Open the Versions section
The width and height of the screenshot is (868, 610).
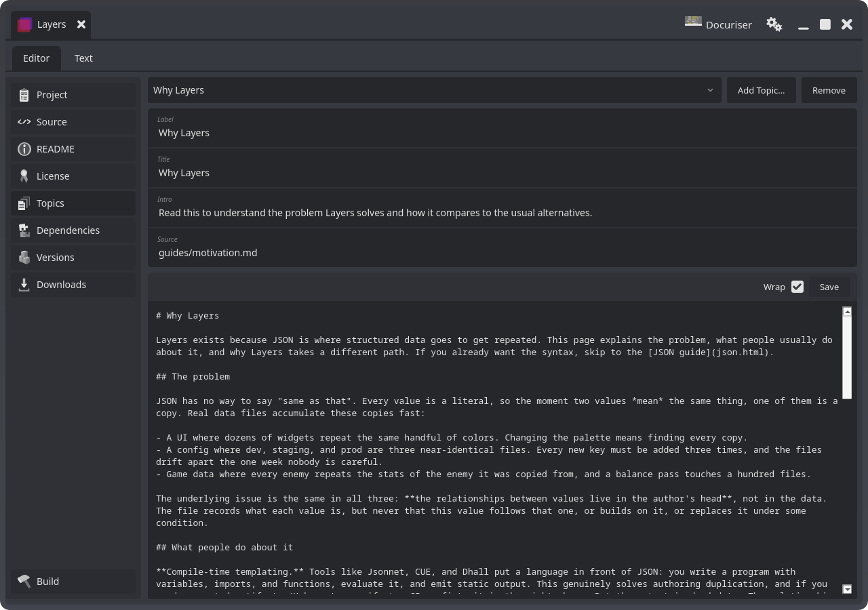73,258
